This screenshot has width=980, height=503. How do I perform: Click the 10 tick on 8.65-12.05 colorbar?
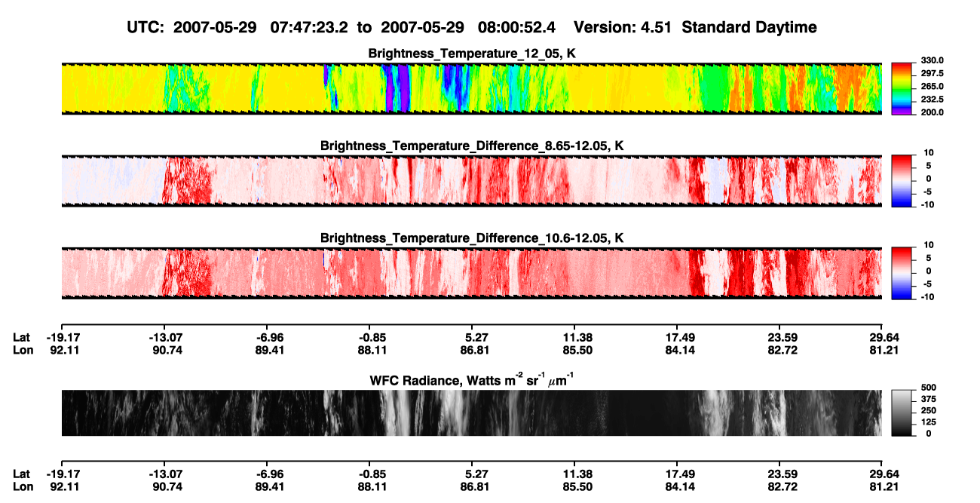[929, 153]
